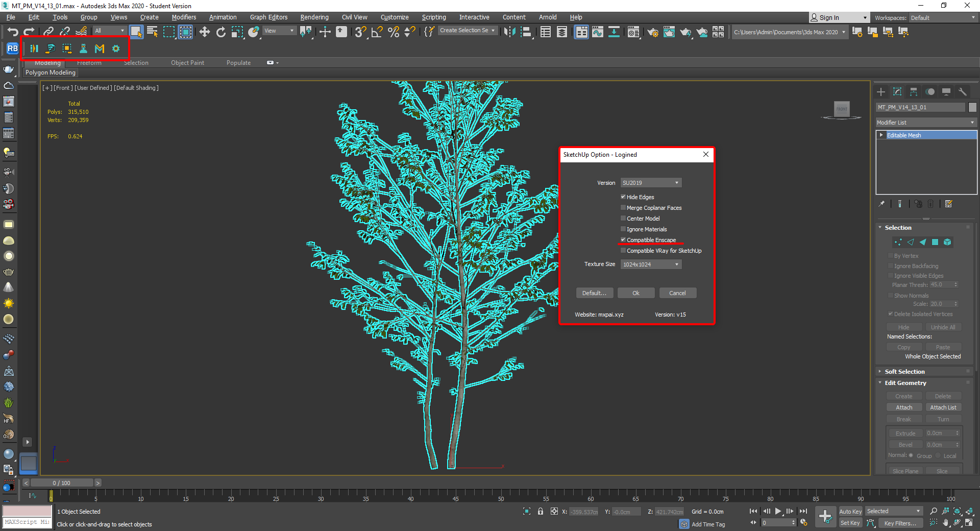Uncheck the Hide Edges checkbox
Viewport: 980px width, 531px height.
[623, 197]
